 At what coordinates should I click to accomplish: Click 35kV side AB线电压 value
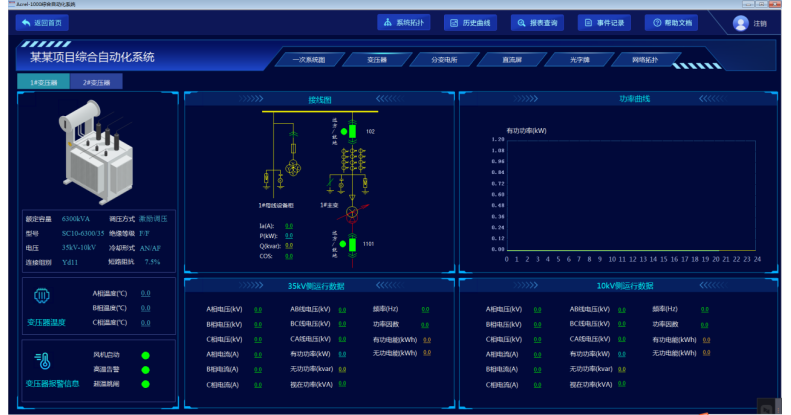tap(342, 310)
